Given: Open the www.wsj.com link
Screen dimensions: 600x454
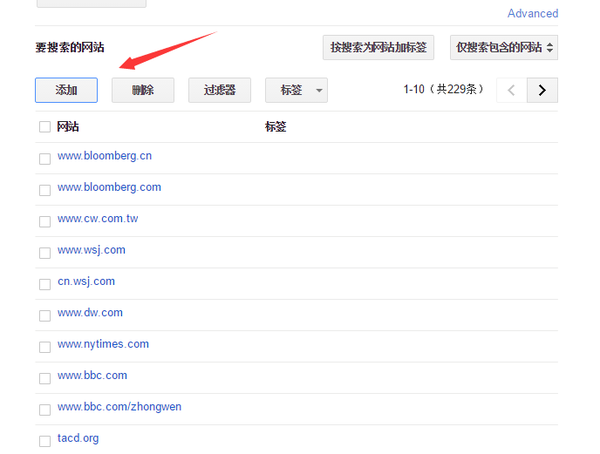Looking at the screenshot, I should (x=91, y=250).
